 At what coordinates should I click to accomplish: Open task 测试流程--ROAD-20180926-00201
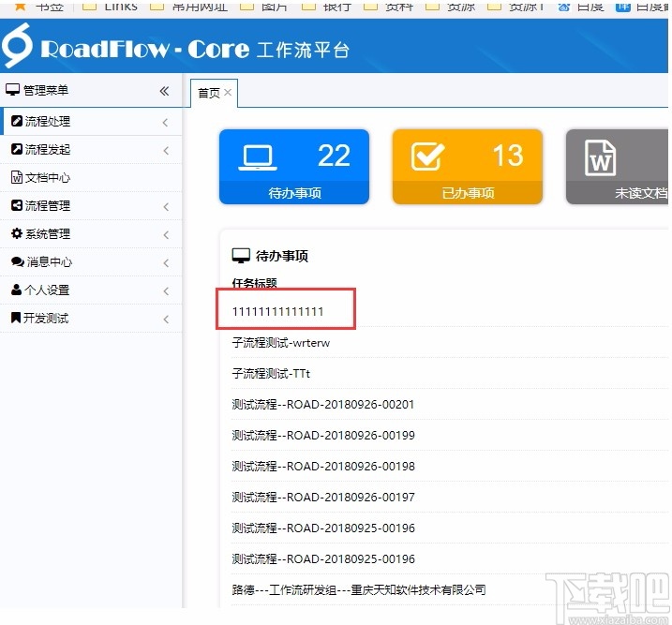pos(322,405)
